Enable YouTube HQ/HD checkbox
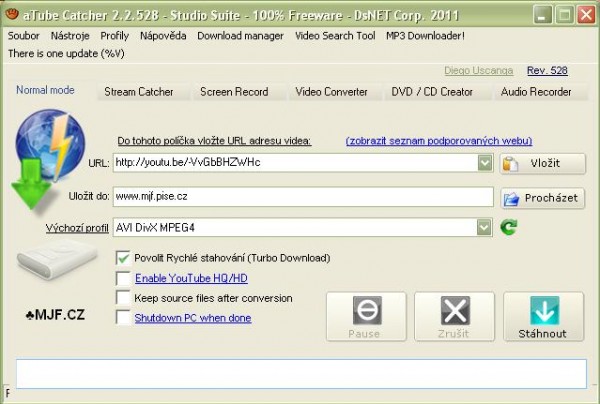The image size is (600, 404). (123, 278)
